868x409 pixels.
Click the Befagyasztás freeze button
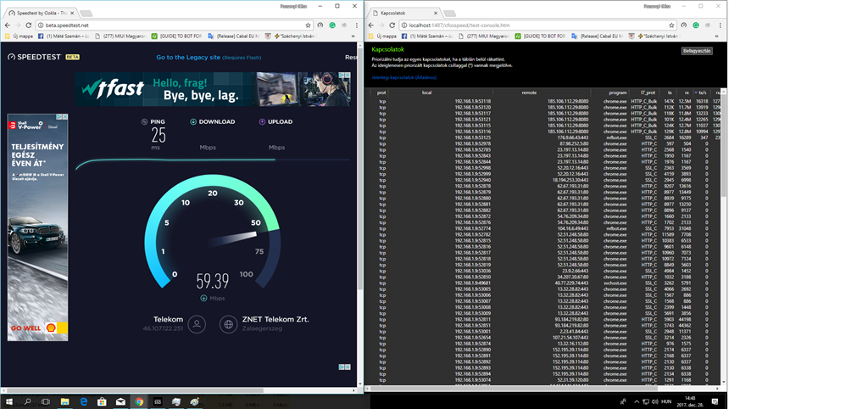point(697,51)
